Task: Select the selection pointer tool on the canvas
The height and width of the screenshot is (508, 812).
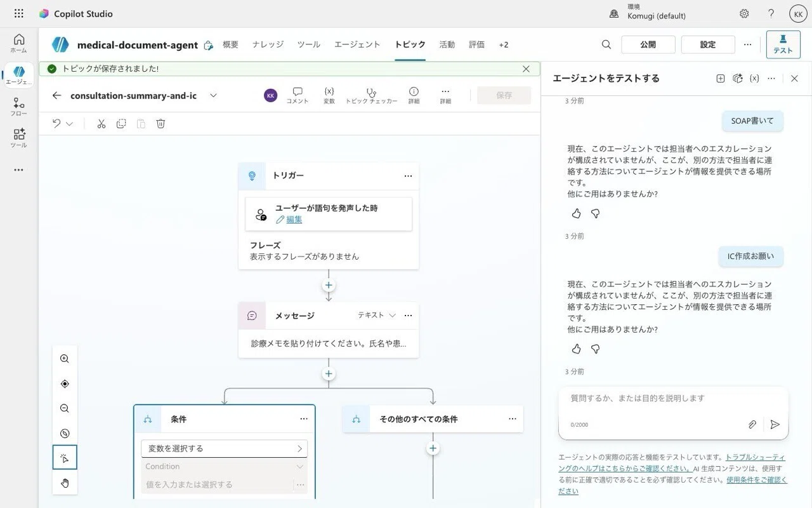Action: (x=65, y=458)
